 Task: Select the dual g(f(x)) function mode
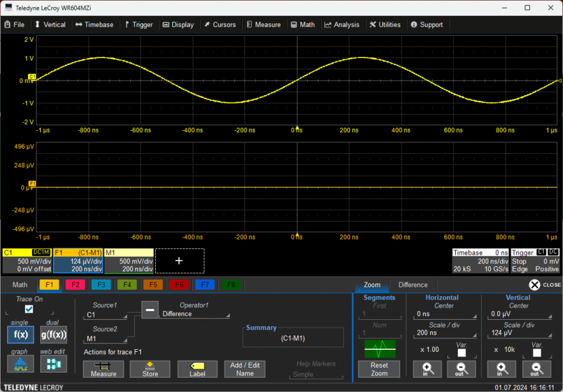[x=52, y=335]
